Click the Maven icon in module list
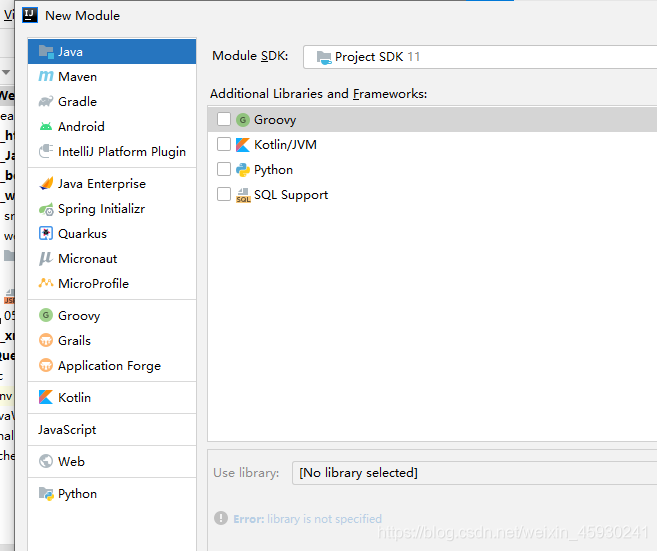657x551 pixels. click(x=46, y=77)
